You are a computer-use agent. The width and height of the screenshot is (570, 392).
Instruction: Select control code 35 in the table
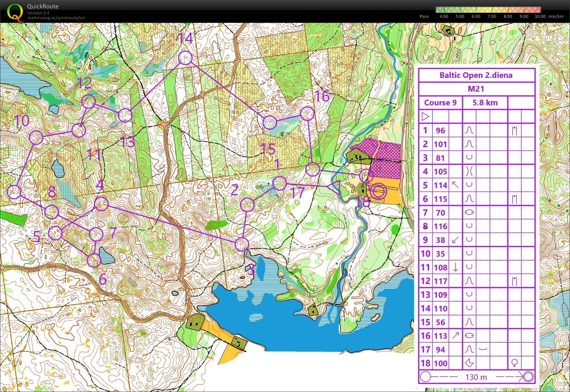[x=441, y=254]
